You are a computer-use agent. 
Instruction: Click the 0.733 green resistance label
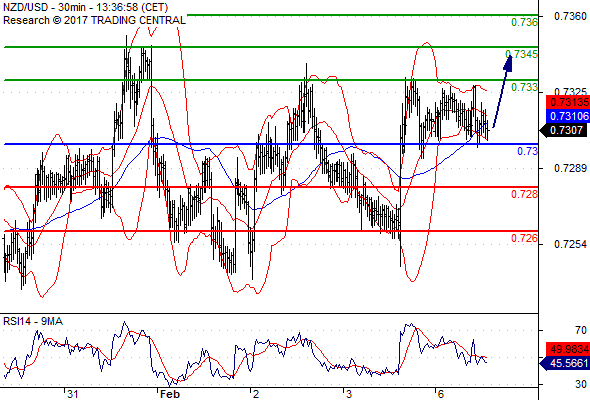pyautogui.click(x=524, y=87)
